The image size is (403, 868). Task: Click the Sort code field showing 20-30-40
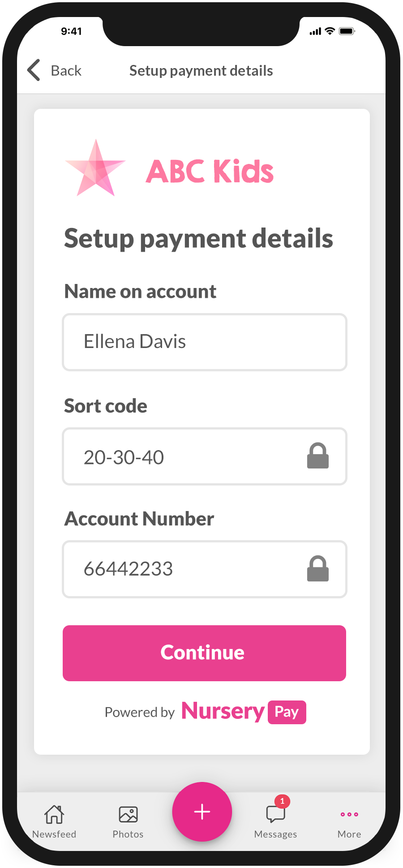point(188,456)
